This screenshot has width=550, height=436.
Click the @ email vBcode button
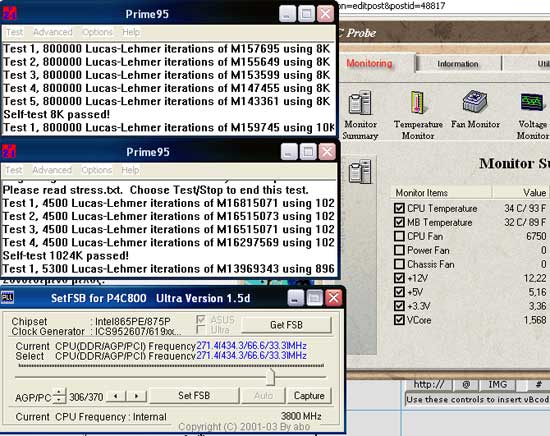466,384
